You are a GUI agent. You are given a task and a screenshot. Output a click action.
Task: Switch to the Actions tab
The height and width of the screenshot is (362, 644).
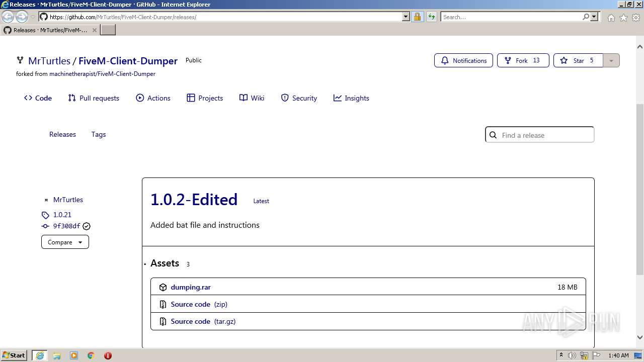153,98
